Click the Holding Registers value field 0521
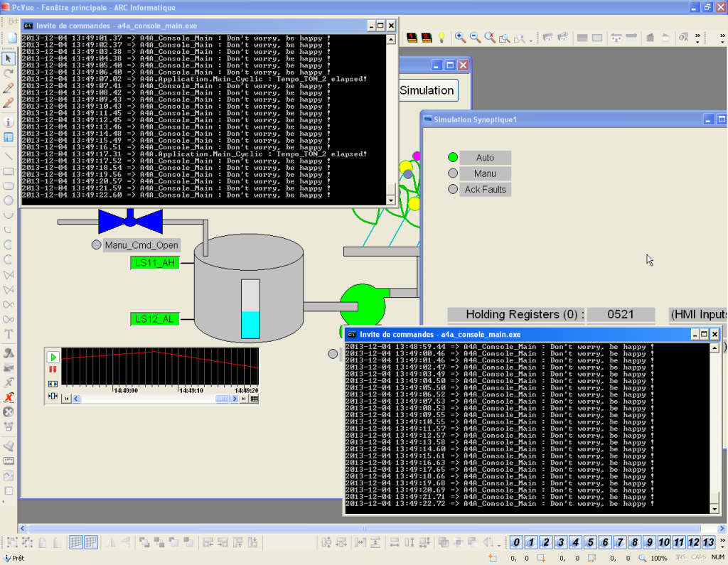This screenshot has height=565, width=728. (621, 314)
